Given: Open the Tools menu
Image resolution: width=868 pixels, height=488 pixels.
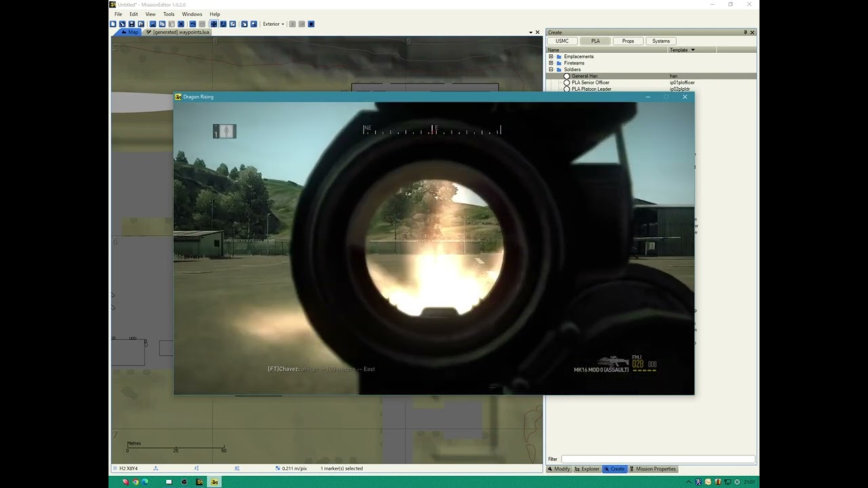Looking at the screenshot, I should 169,14.
